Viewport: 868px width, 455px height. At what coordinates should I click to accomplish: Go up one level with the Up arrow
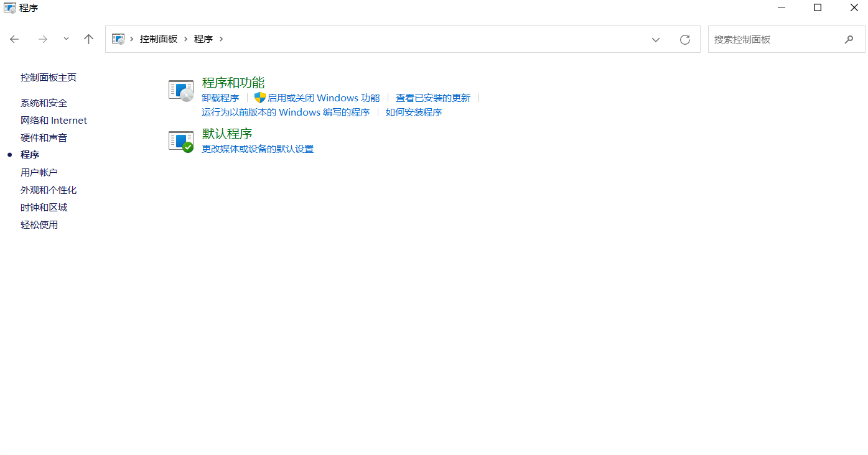88,39
